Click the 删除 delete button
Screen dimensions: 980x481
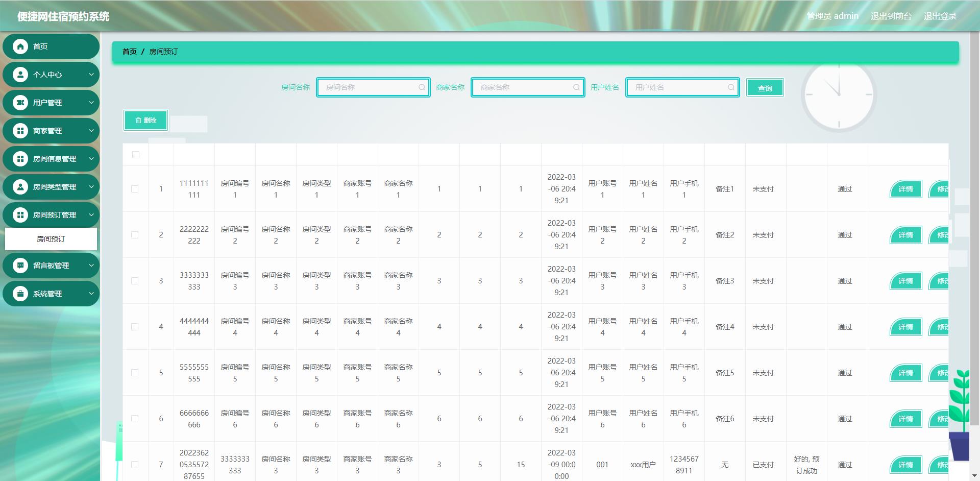145,121
